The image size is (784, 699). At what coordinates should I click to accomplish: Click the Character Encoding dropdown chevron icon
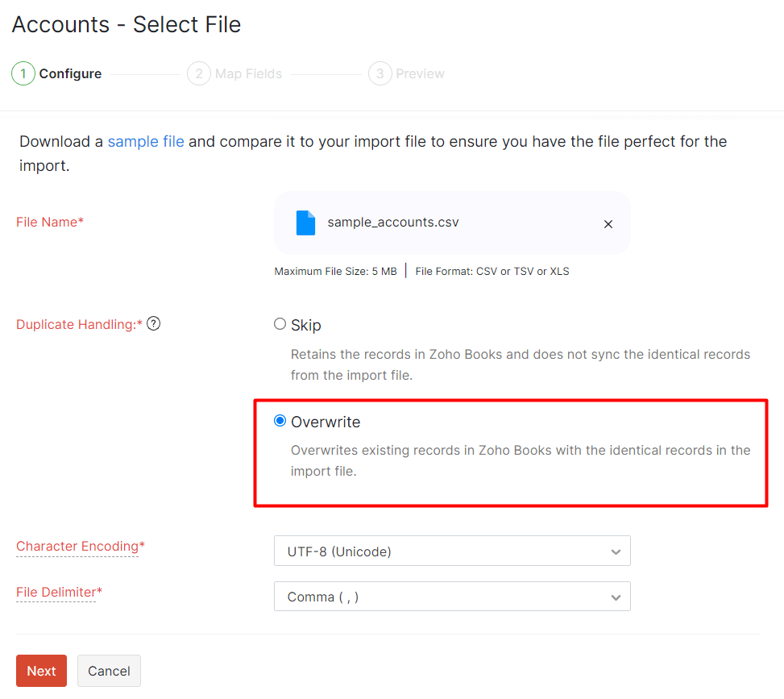(616, 551)
